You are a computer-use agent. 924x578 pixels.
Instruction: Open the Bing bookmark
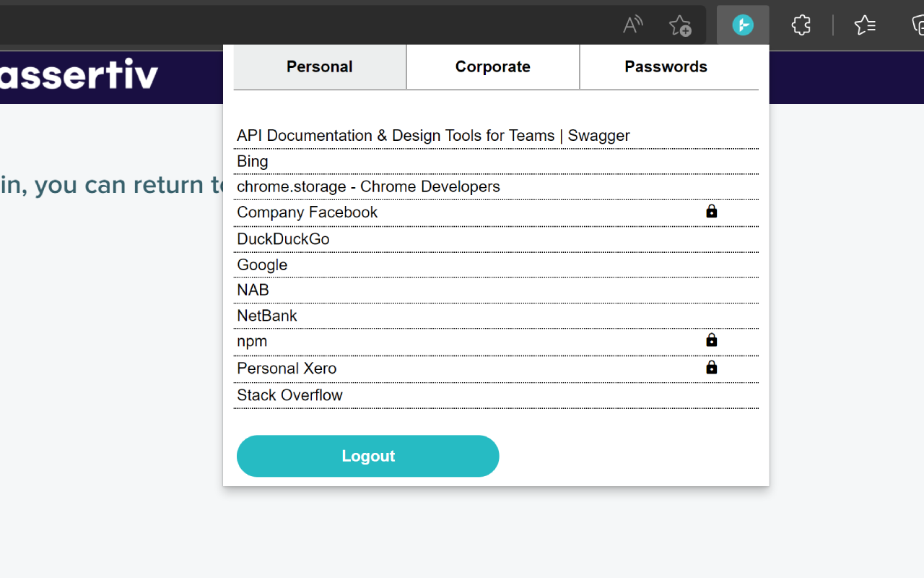pyautogui.click(x=496, y=161)
